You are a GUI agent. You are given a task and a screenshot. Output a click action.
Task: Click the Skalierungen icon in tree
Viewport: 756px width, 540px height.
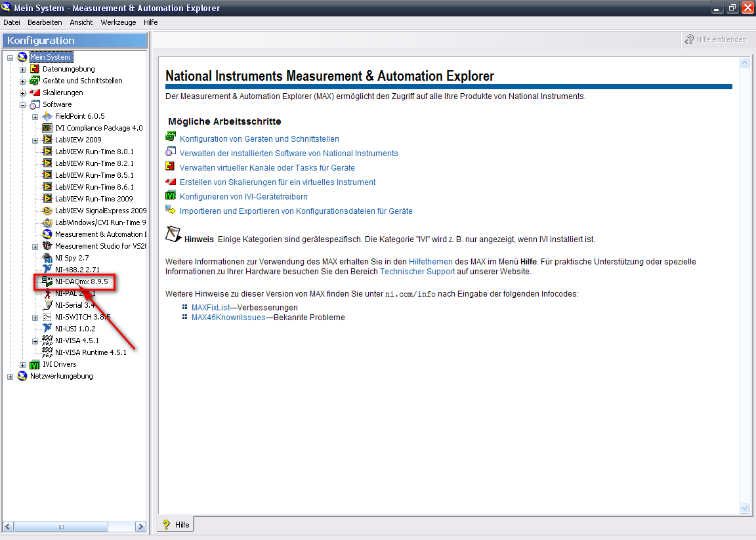pyautogui.click(x=35, y=93)
